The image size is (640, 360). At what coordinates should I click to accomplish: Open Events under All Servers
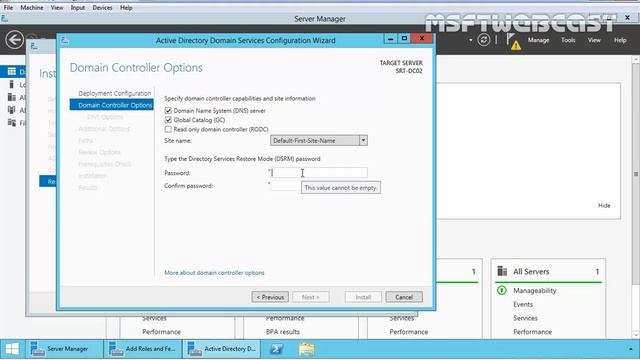coord(523,304)
